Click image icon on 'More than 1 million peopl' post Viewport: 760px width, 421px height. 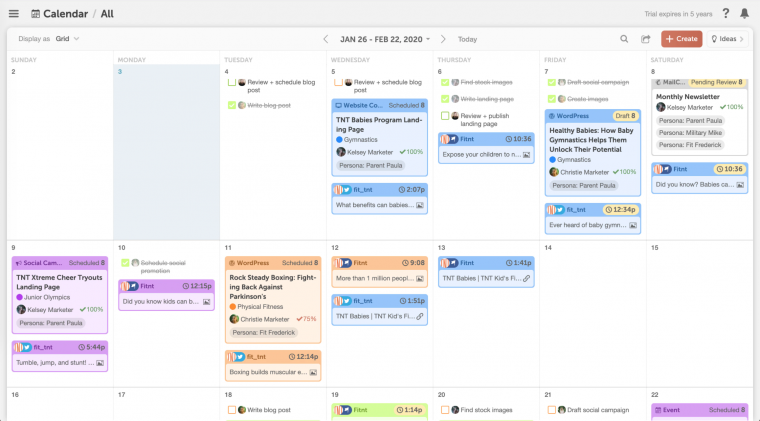420,279
